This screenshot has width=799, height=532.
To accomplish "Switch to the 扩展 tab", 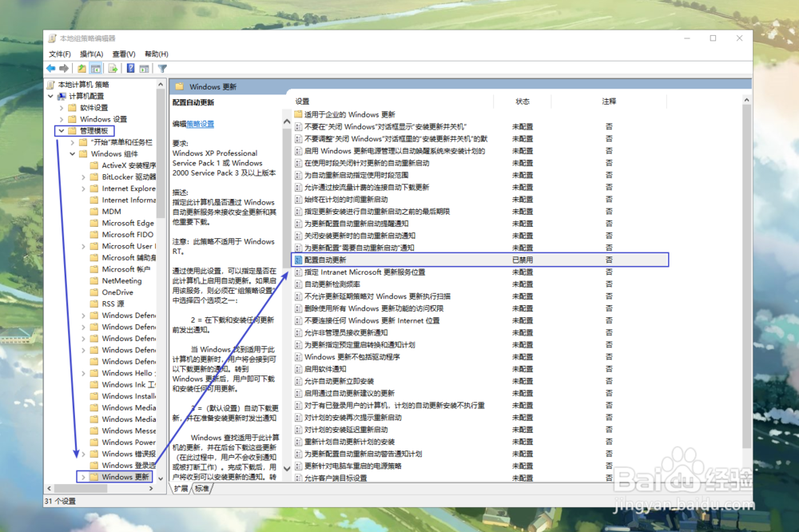I will point(181,489).
